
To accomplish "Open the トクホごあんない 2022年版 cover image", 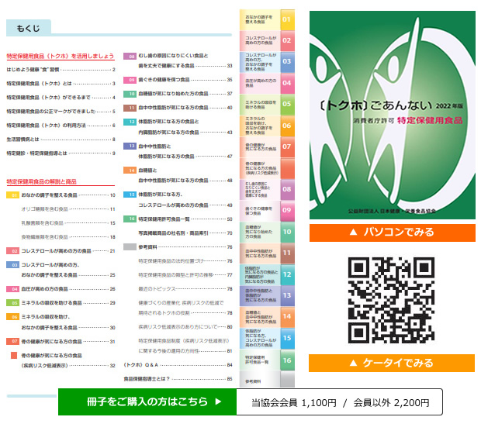I will click(x=393, y=115).
